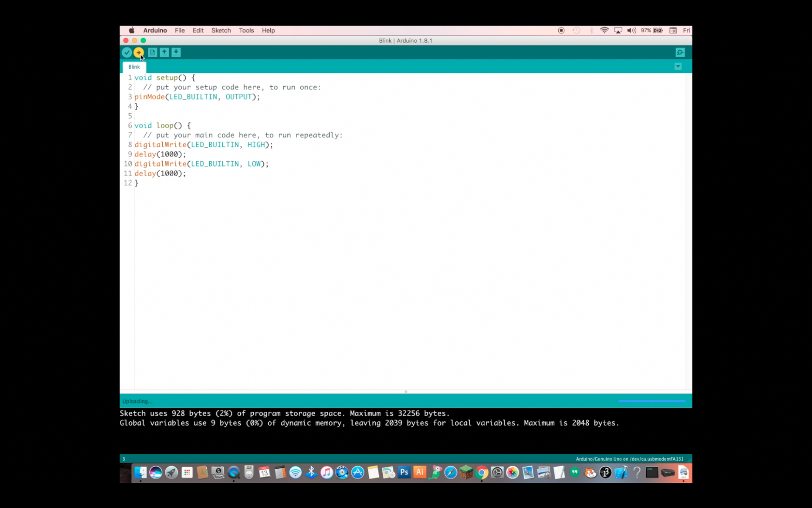The image size is (812, 508).
Task: Open the Sketch menu
Action: (x=221, y=30)
